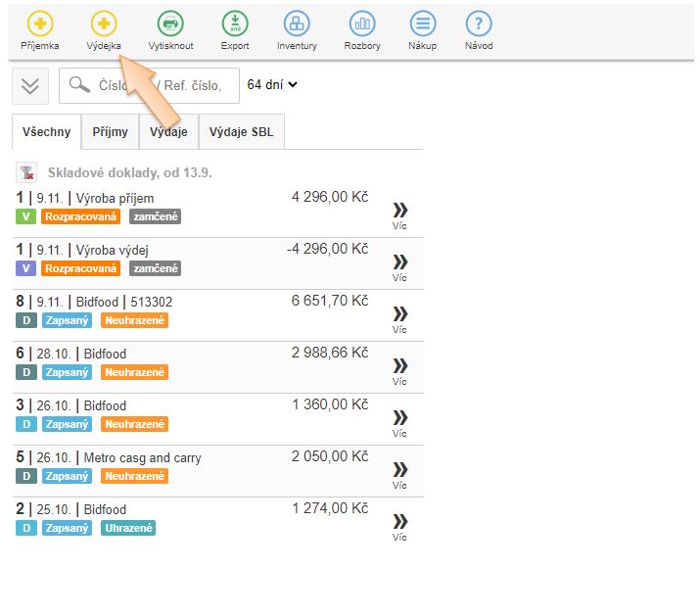Open the 64 dní period dropdown

(x=272, y=85)
